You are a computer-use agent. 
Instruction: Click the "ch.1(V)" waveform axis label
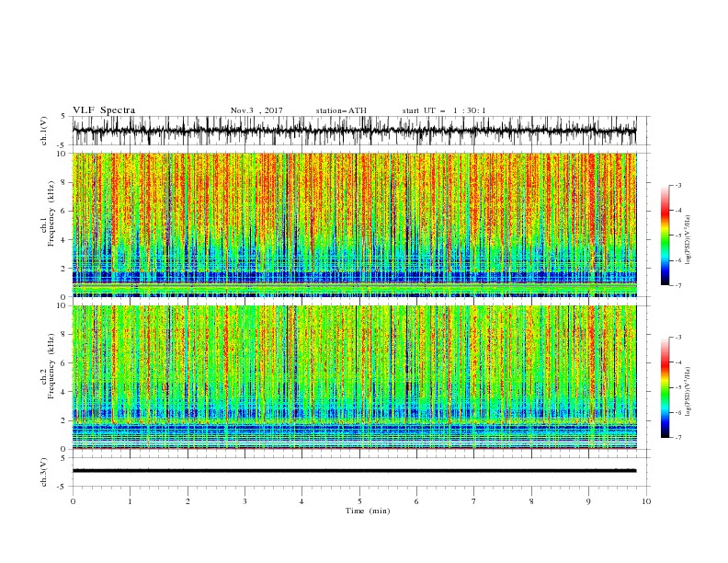(44, 131)
